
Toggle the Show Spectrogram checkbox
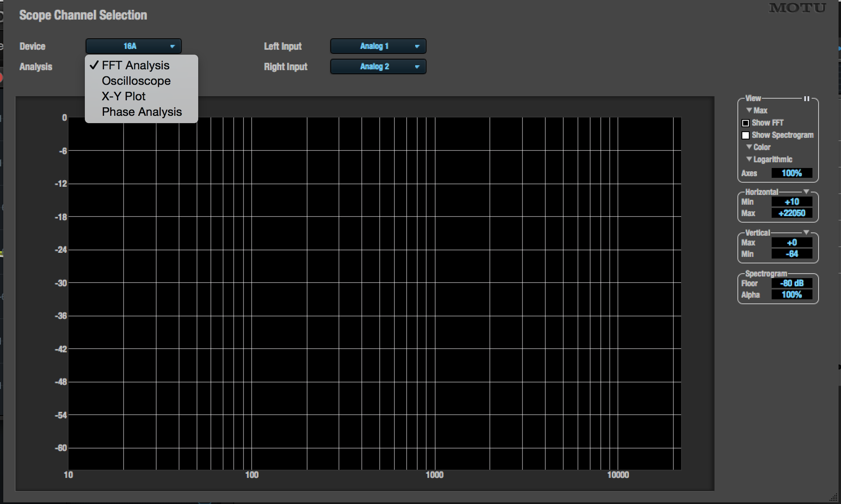tap(746, 135)
